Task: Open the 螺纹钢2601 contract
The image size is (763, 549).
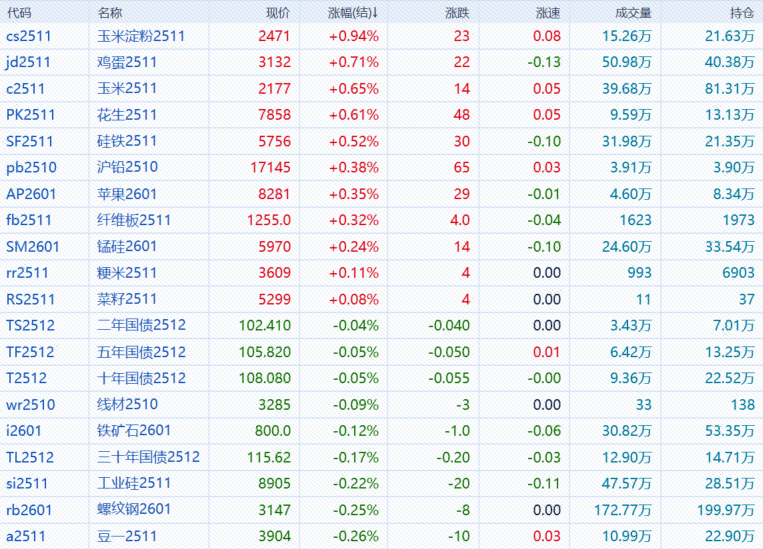Action: tap(134, 509)
